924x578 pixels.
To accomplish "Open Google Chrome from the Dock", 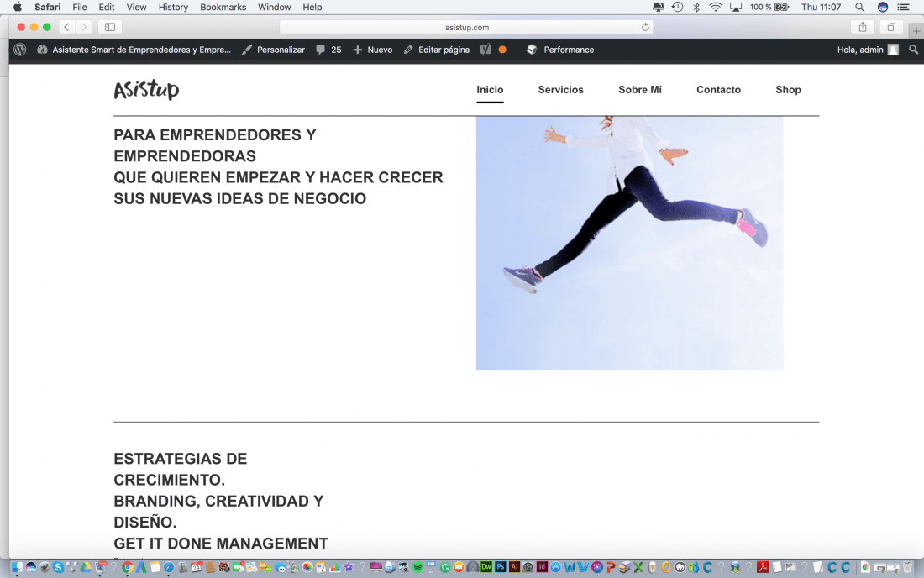I will click(x=128, y=567).
